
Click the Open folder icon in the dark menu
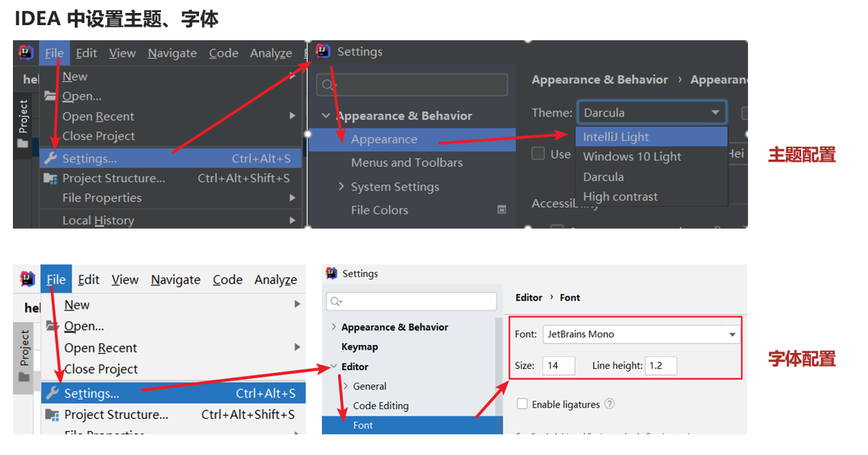pyautogui.click(x=50, y=96)
